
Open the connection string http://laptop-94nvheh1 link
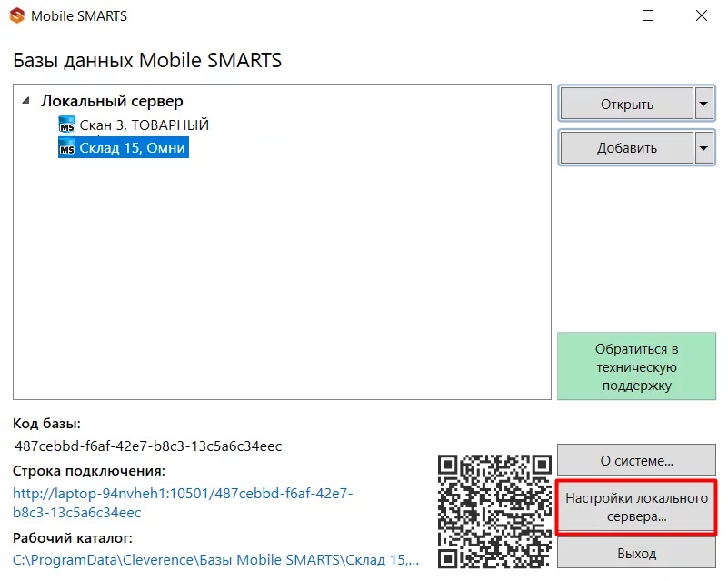183,503
